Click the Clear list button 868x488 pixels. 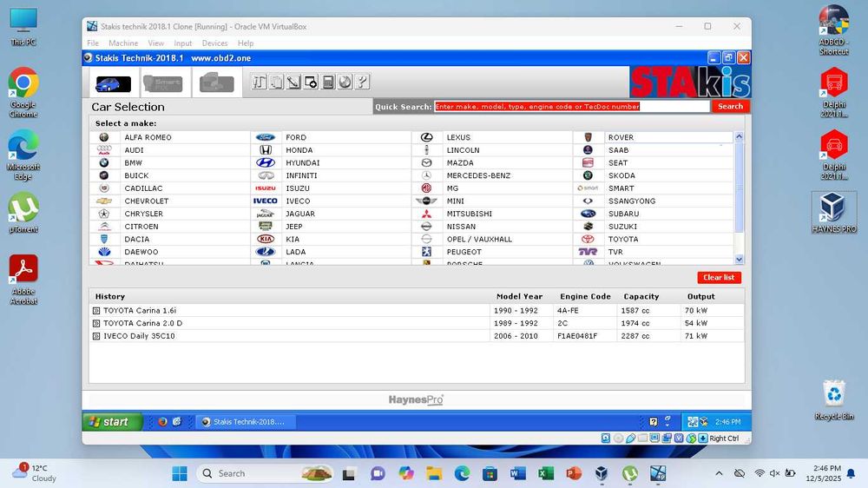(719, 278)
